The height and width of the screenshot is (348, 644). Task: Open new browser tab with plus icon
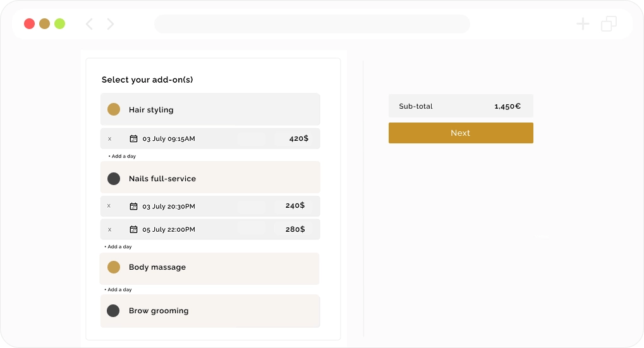[583, 24]
